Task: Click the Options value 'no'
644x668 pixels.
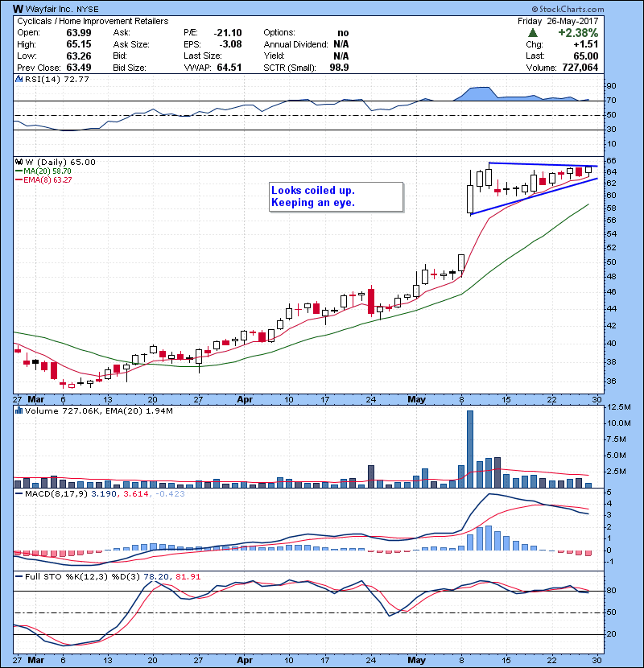Action: 343,33
